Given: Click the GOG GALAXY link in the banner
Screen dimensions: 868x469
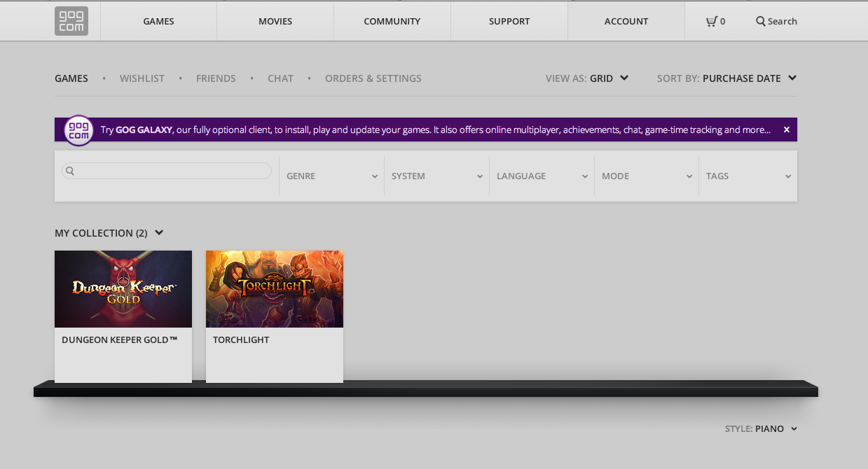Looking at the screenshot, I should (144, 129).
